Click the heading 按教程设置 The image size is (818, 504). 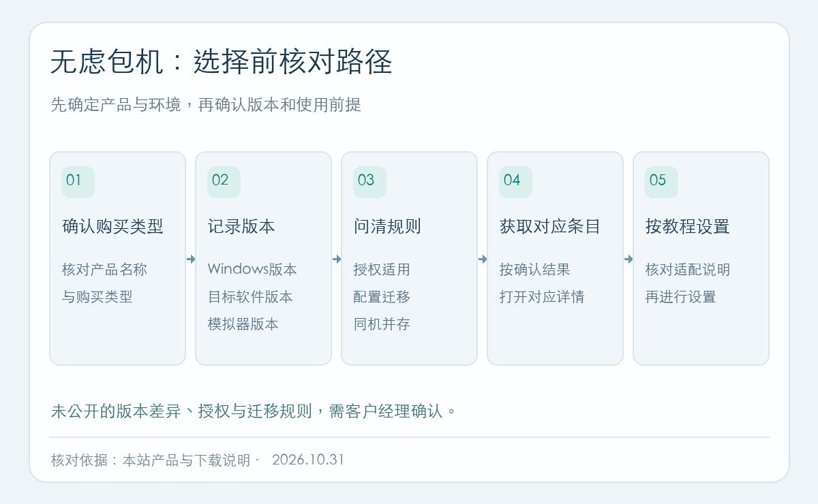coord(688,226)
